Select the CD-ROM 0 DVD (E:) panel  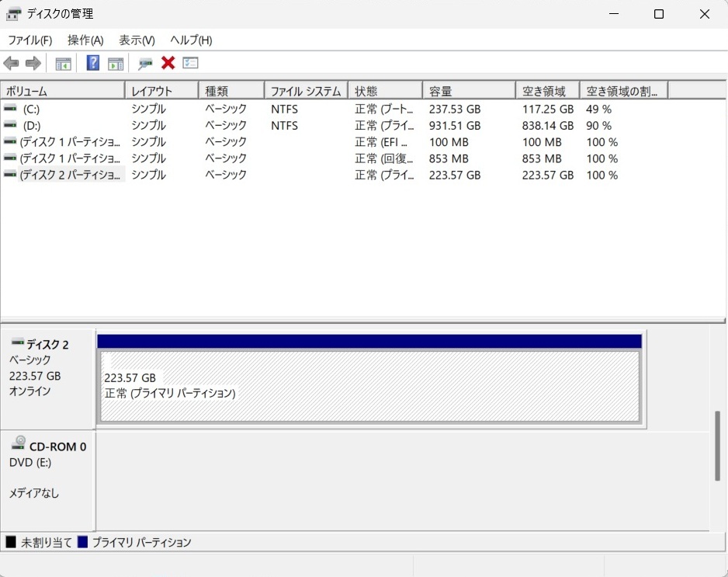coord(48,481)
